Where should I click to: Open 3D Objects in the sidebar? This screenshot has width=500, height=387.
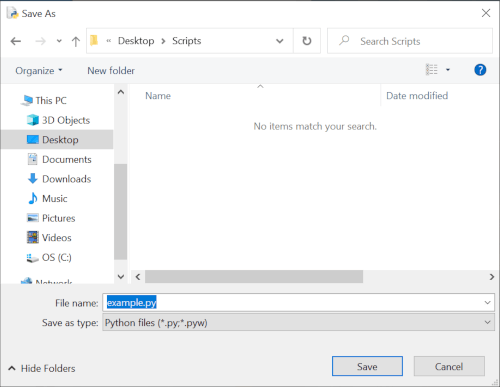(x=66, y=120)
